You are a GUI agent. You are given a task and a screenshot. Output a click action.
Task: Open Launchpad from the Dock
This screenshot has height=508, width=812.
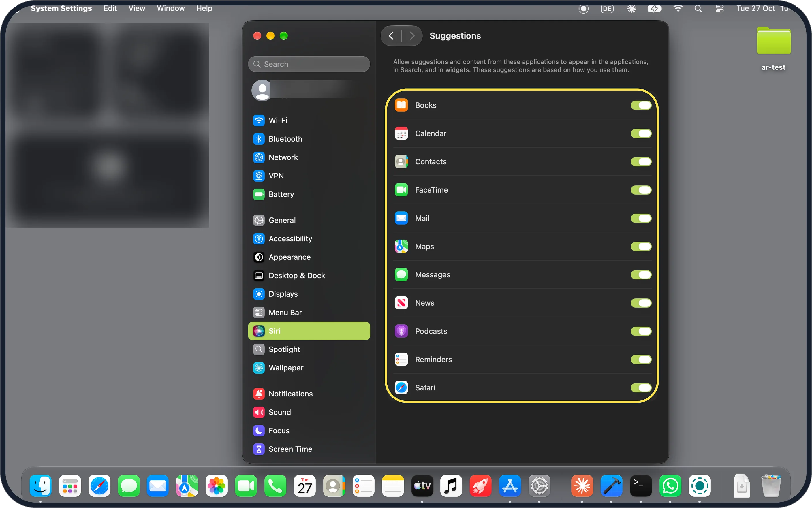click(x=70, y=486)
